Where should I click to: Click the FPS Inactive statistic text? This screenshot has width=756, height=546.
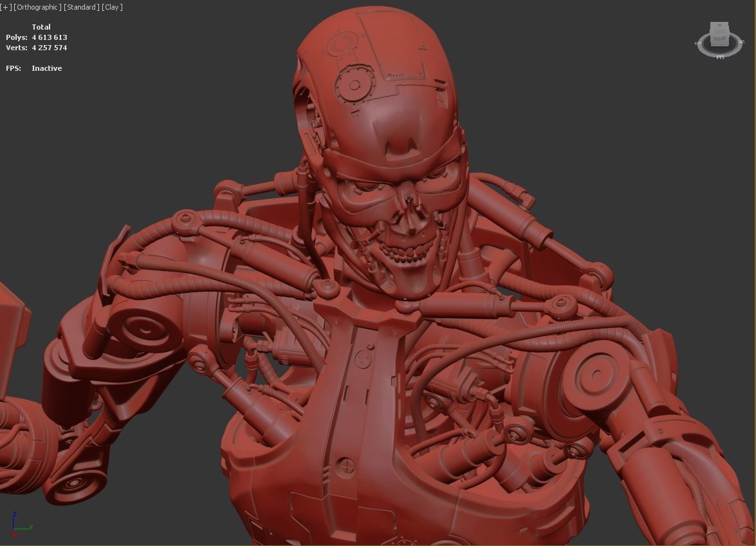point(33,68)
